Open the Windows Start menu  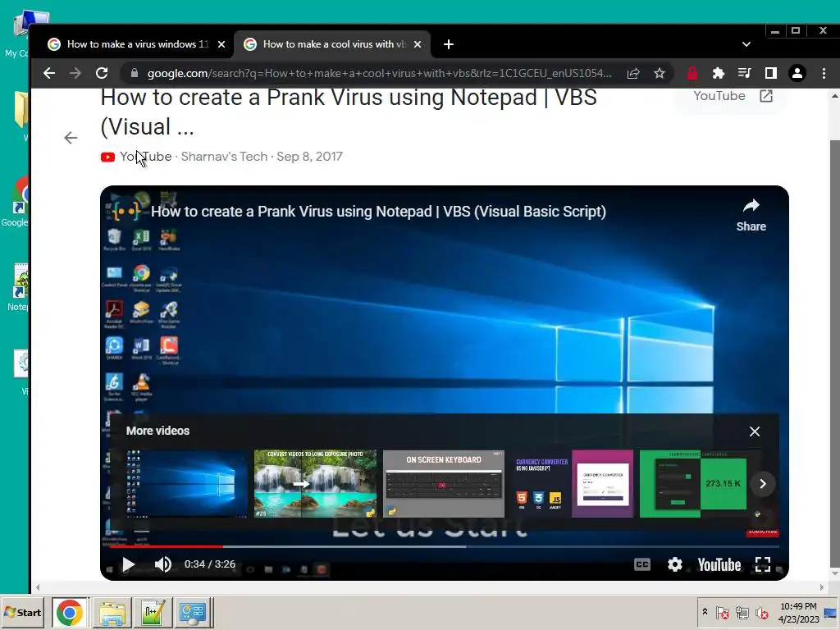click(23, 612)
